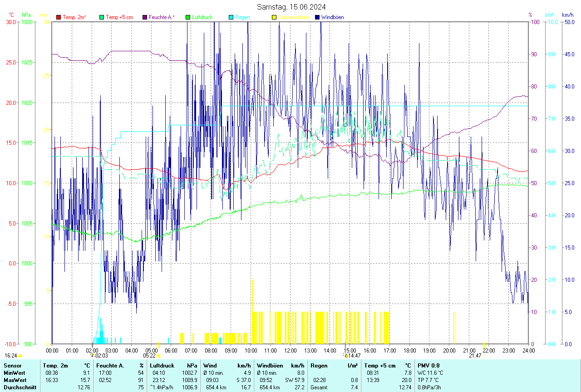Click the cyan Regen legend swatch

[x=231, y=17]
